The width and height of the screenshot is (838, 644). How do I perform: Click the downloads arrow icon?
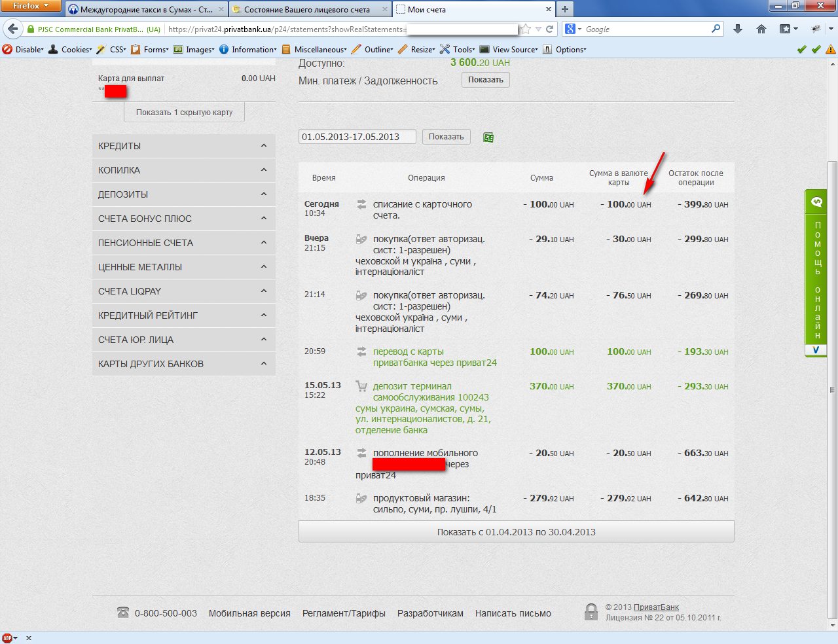pos(738,29)
